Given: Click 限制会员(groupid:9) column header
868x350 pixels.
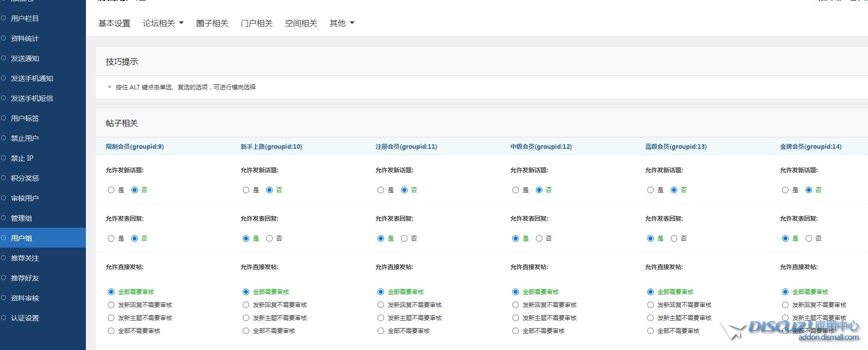Looking at the screenshot, I should (x=135, y=147).
